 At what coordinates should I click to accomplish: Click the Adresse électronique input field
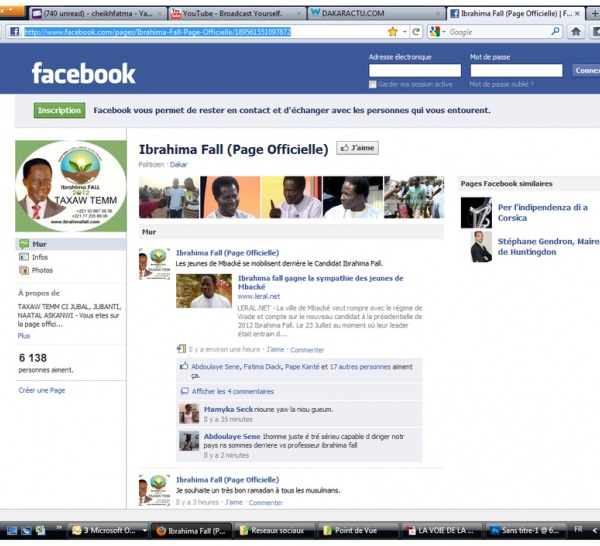point(415,70)
